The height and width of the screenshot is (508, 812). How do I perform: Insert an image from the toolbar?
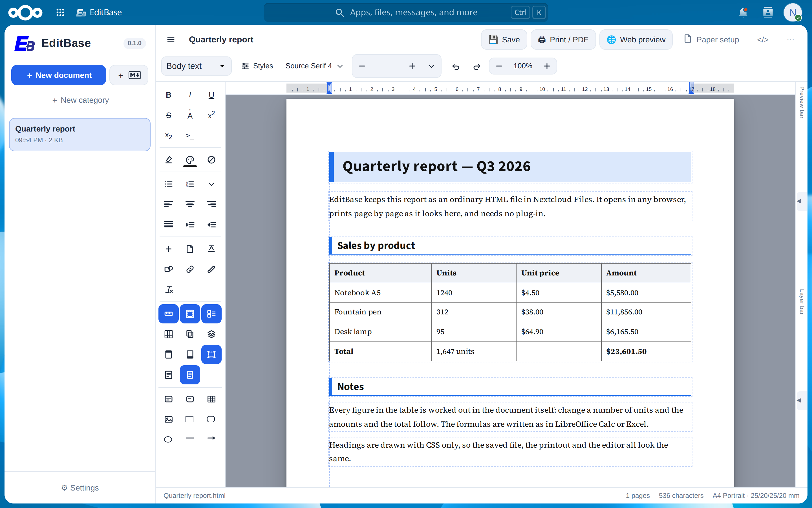[168, 419]
